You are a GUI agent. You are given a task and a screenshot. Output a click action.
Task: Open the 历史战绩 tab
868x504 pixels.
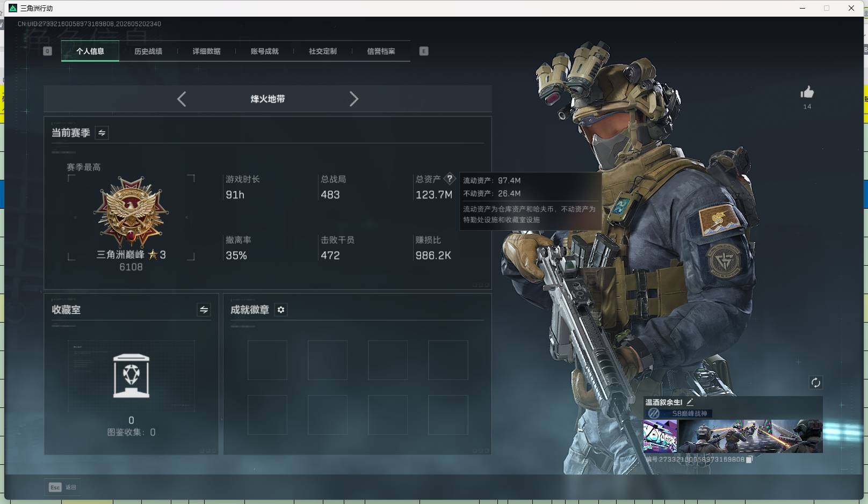point(148,51)
